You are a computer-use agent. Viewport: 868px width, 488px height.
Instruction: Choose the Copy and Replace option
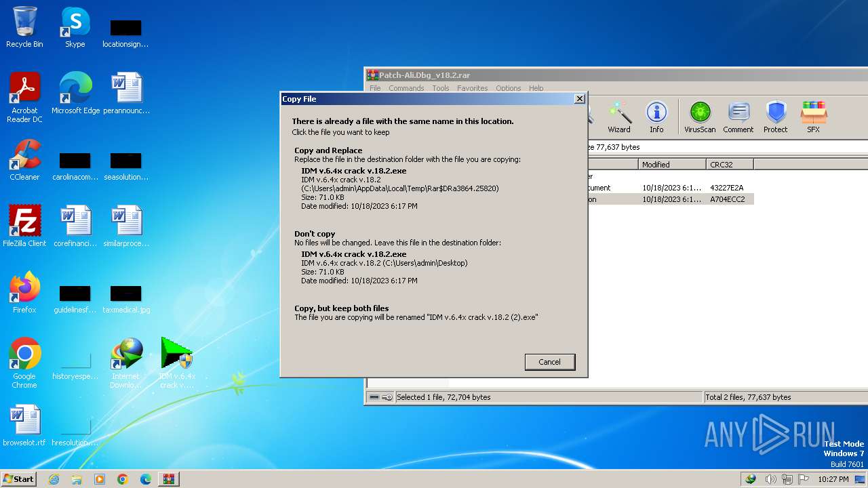pyautogui.click(x=434, y=178)
